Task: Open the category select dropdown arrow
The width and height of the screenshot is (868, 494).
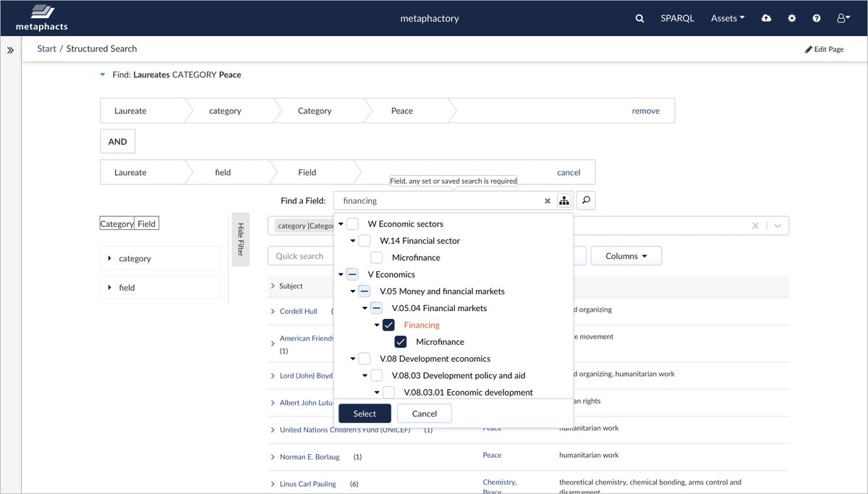Action: (778, 226)
